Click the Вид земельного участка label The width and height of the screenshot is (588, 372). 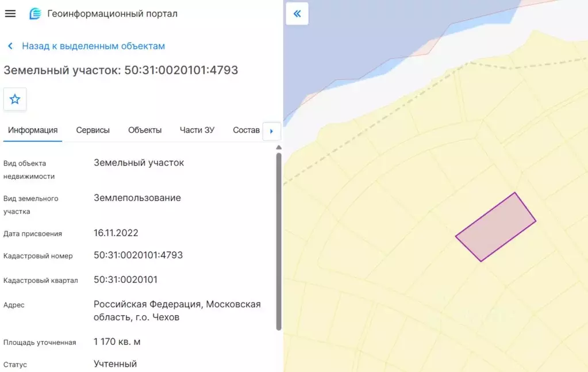tap(30, 205)
